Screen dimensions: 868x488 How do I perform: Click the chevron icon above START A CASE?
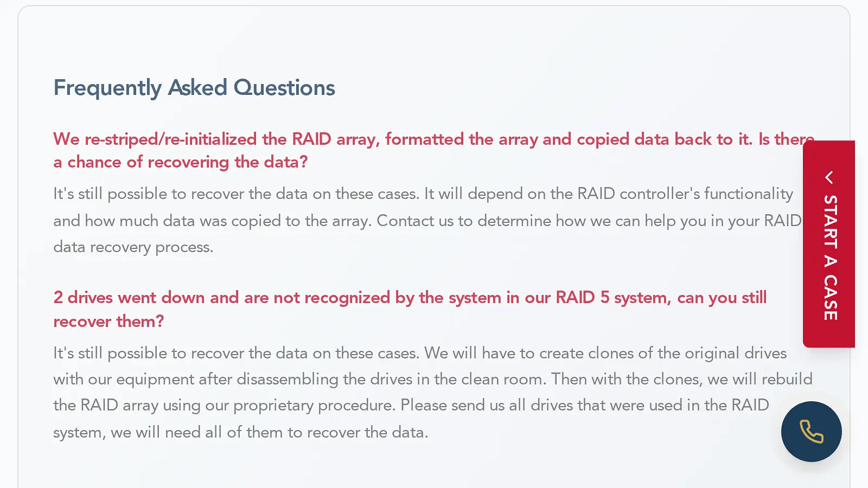coord(829,177)
